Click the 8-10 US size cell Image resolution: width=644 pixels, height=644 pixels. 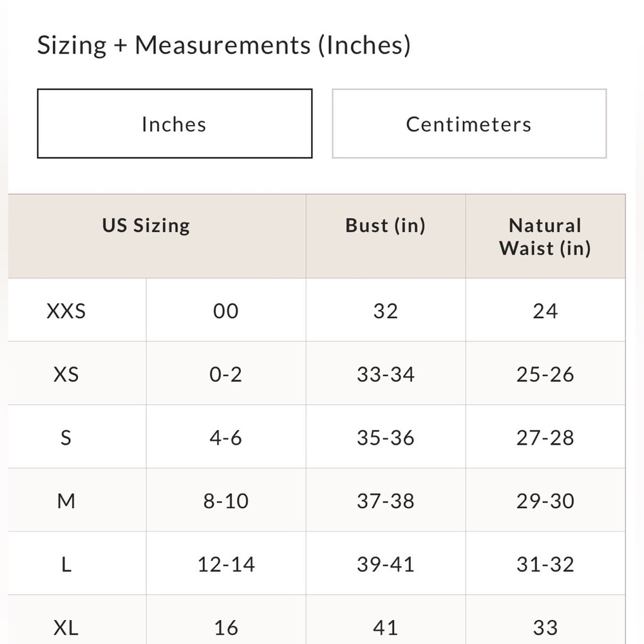tap(226, 500)
